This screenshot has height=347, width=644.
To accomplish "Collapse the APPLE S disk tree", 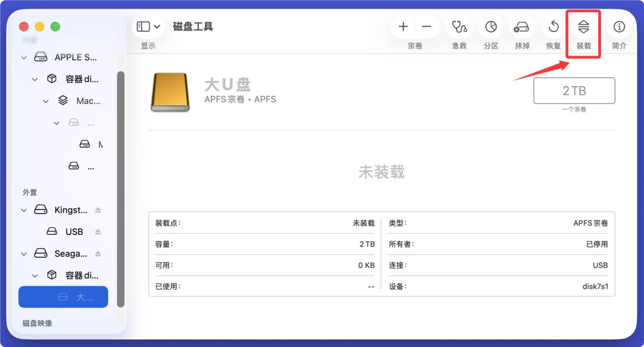I will click(x=24, y=57).
